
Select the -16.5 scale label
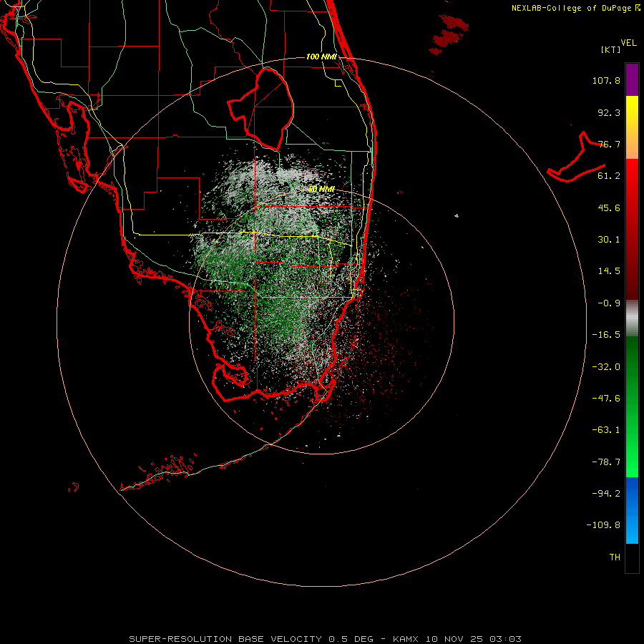pos(606,335)
